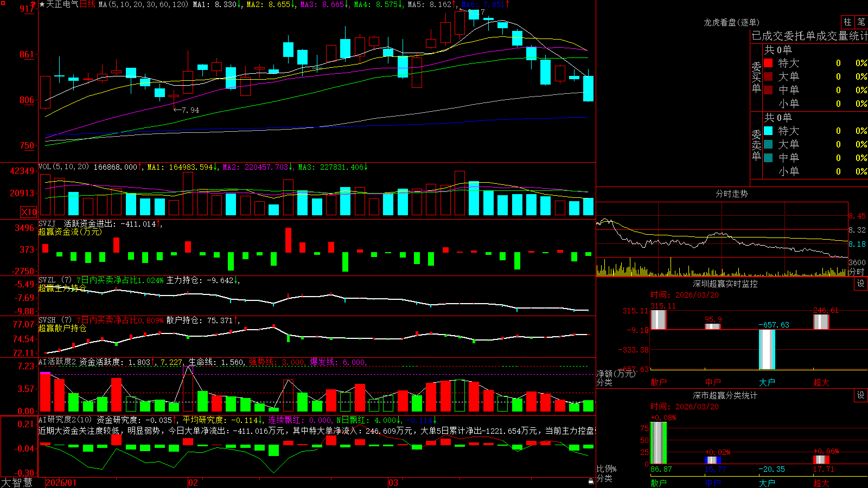Click the SVZJ 活跃资金进出 indicator label

(x=78, y=223)
